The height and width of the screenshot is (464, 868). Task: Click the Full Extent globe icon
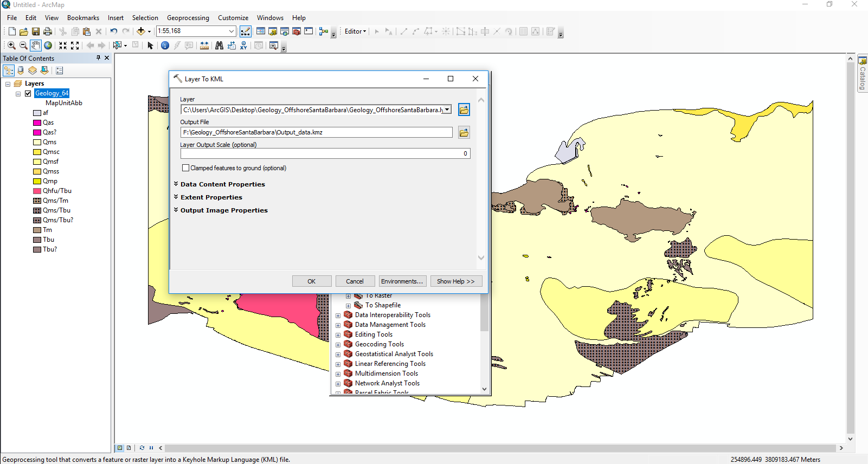48,46
